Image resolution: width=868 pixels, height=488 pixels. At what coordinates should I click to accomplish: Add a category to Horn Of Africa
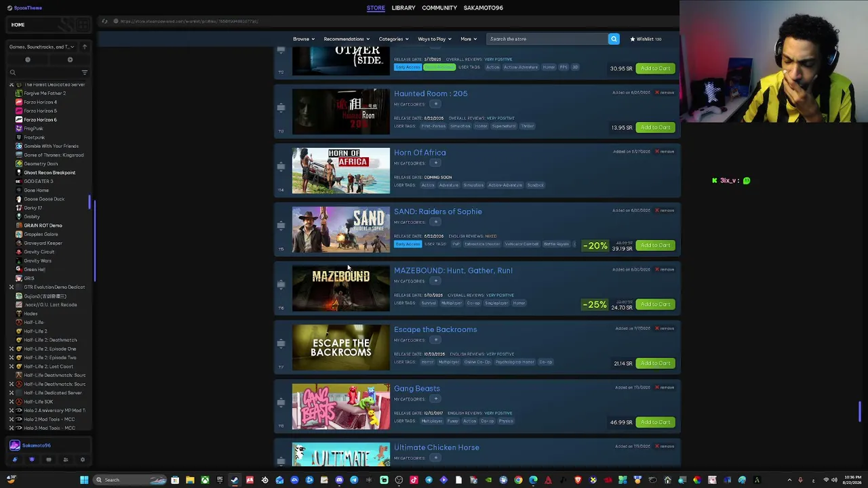coord(436,163)
